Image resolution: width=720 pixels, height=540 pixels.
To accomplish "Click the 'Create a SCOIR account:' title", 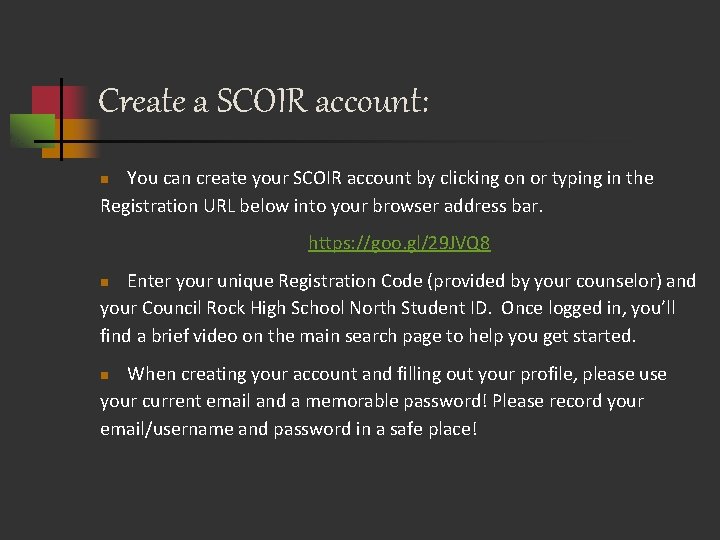I will (264, 101).
